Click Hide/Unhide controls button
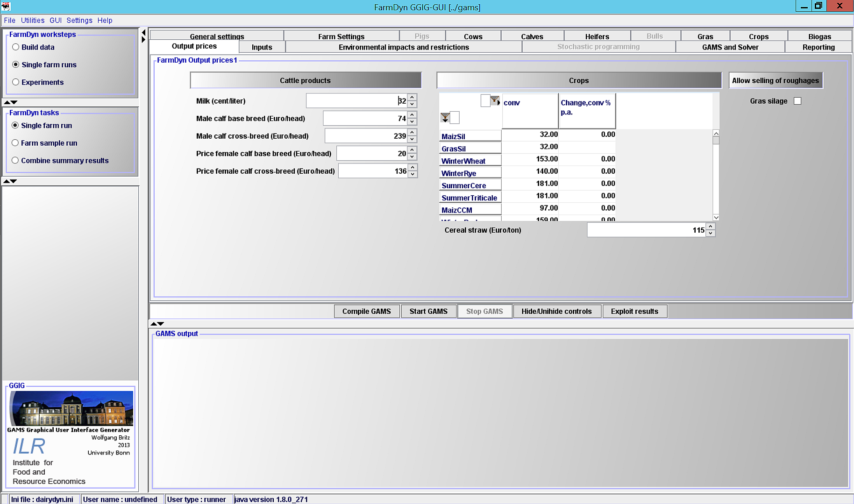The width and height of the screenshot is (854, 504). [556, 311]
